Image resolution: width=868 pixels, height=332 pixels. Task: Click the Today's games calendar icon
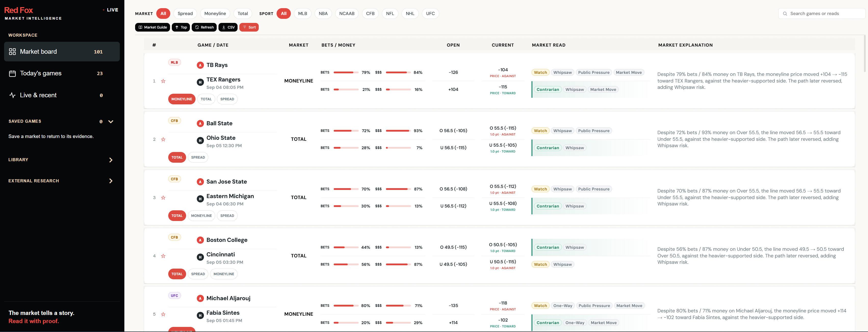(12, 73)
